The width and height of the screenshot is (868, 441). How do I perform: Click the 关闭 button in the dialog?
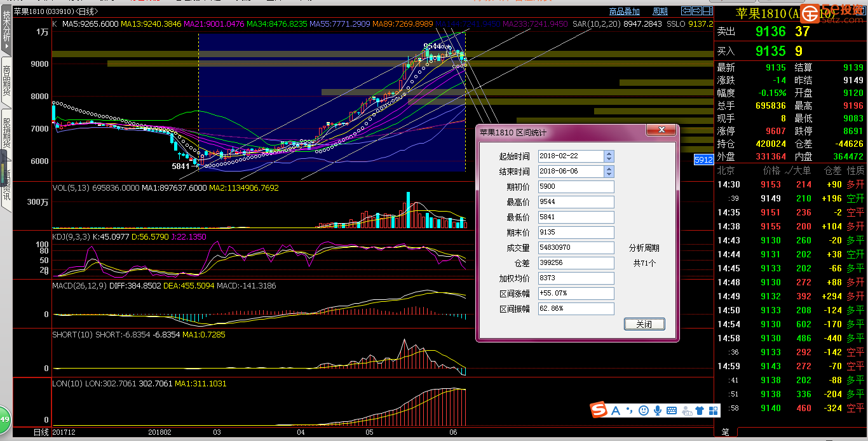(x=644, y=324)
